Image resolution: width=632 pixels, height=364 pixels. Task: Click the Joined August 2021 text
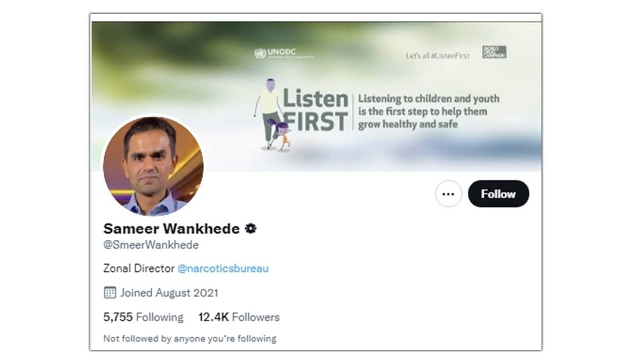pos(169,292)
